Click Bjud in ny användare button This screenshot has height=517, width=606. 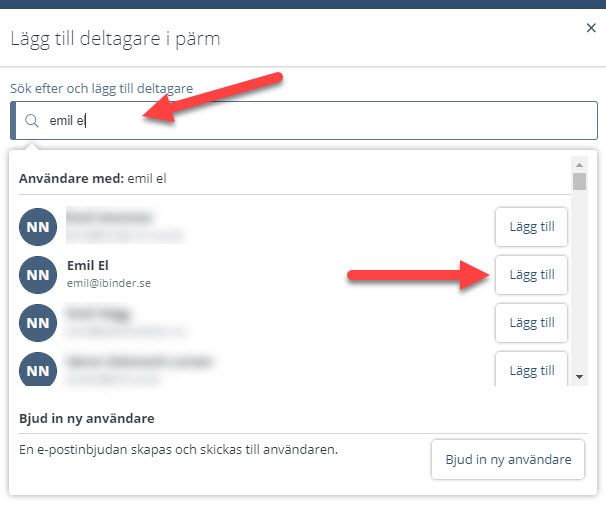click(508, 459)
